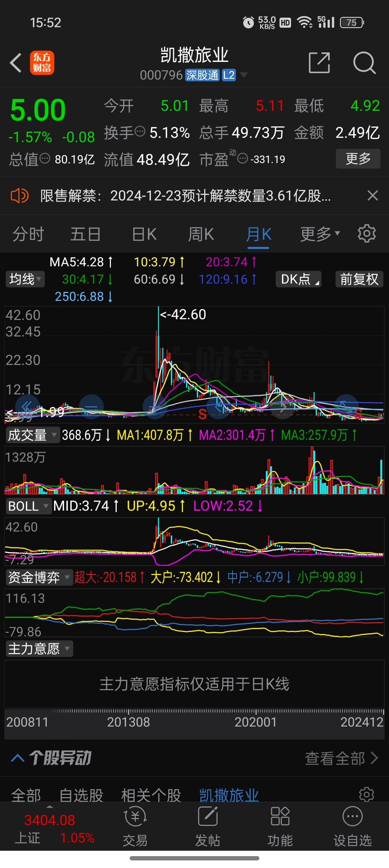The image size is (389, 868).
Task: Open the 更多 chart period dropdown
Action: 320,234
